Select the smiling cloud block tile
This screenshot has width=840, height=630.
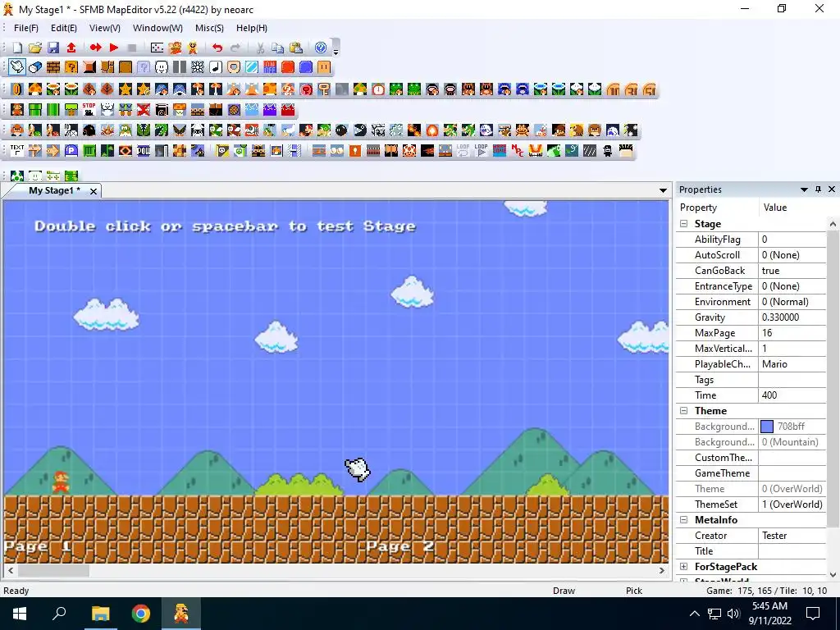(x=162, y=67)
